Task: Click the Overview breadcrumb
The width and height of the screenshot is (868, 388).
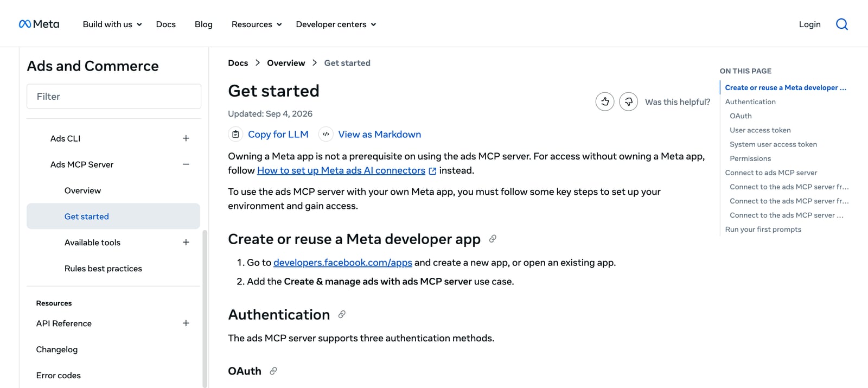Action: coord(286,63)
